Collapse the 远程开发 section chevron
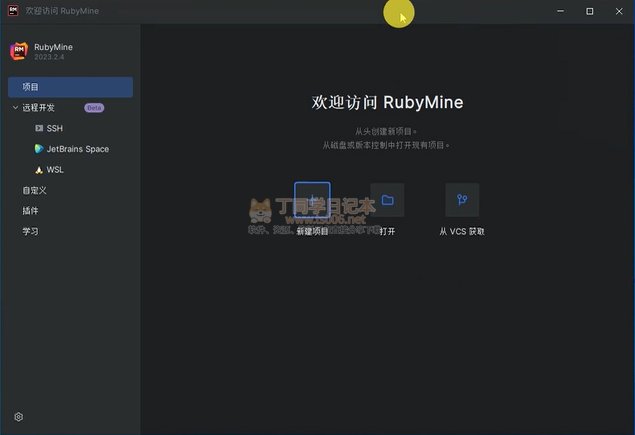Image resolution: width=635 pixels, height=435 pixels. point(15,107)
